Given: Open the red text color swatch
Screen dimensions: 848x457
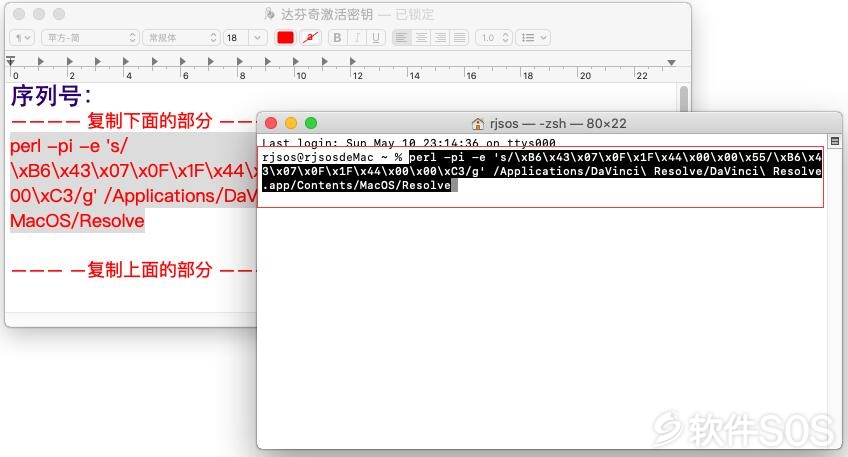Looking at the screenshot, I should pos(285,37).
